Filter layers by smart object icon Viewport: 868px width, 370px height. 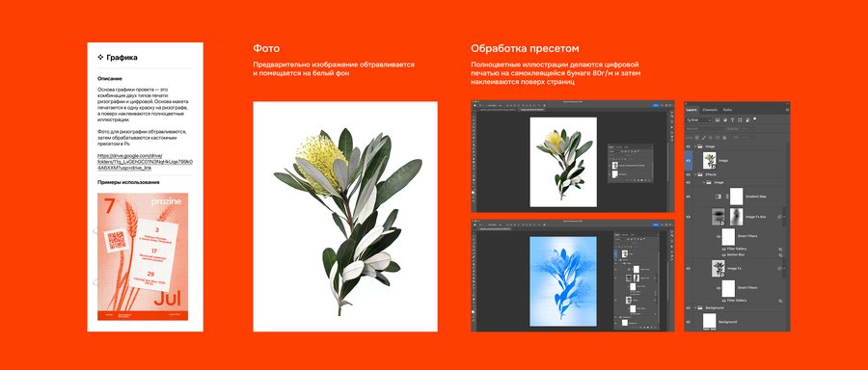coord(747,120)
